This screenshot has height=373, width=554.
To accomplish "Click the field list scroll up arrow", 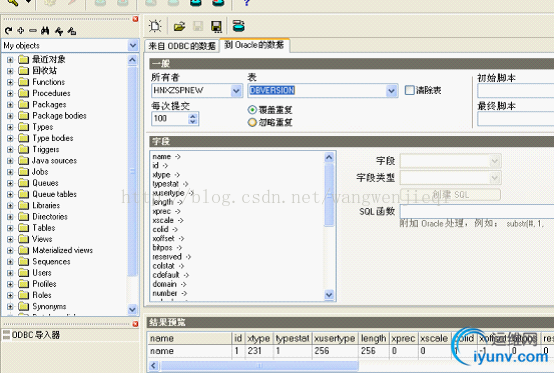I will [x=329, y=157].
